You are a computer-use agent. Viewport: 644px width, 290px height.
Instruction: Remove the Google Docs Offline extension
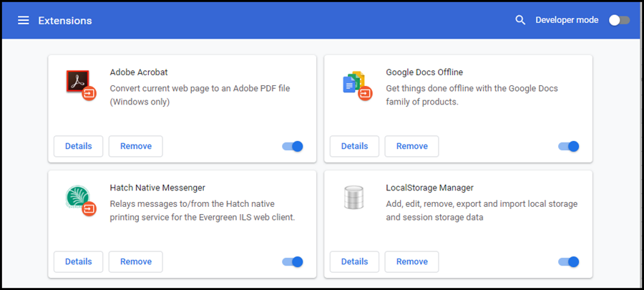[x=411, y=146]
